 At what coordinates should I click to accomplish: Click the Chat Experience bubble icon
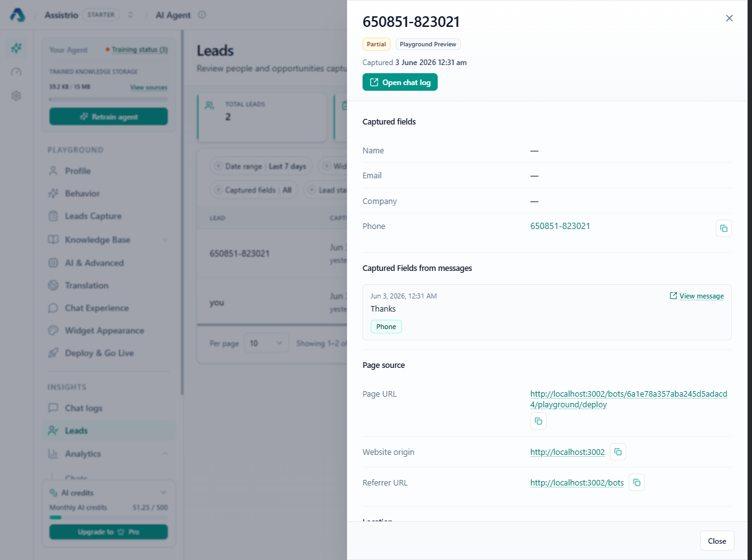53,308
